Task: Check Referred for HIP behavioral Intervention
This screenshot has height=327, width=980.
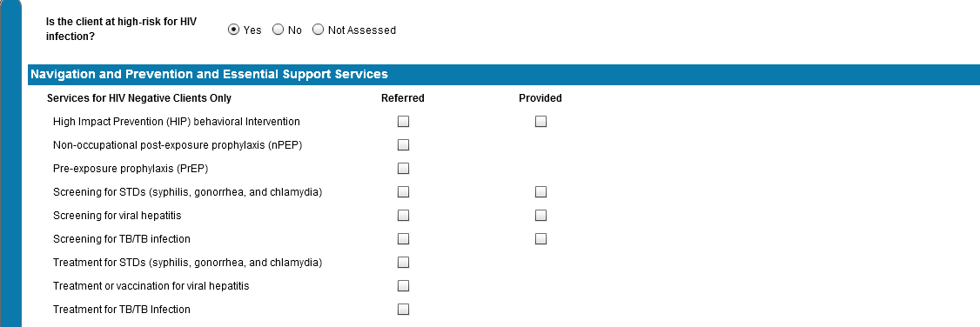Action: click(403, 122)
